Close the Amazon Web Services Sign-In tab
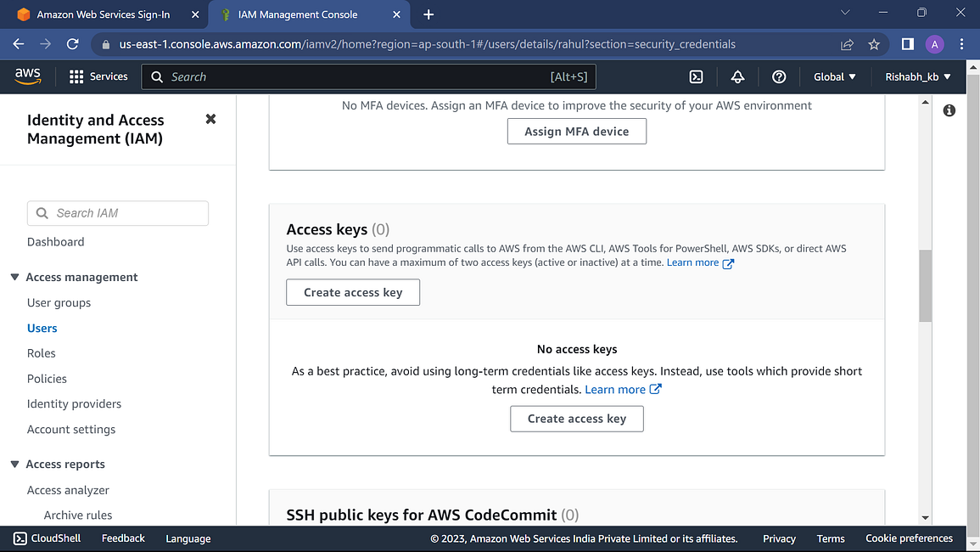 195,14
